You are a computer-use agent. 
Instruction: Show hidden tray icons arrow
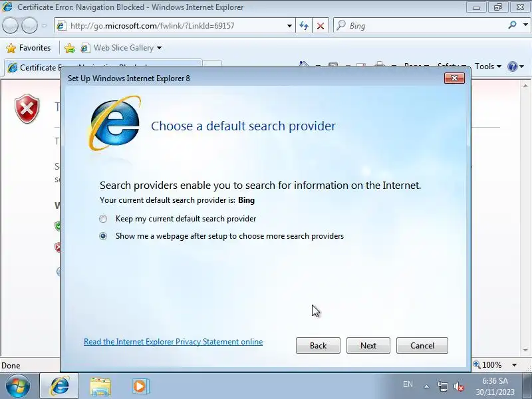coord(426,386)
